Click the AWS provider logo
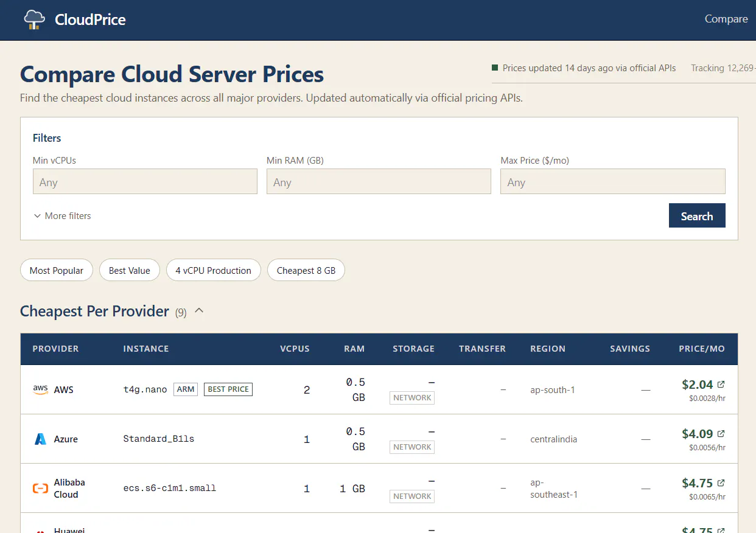756x533 pixels. (x=40, y=389)
